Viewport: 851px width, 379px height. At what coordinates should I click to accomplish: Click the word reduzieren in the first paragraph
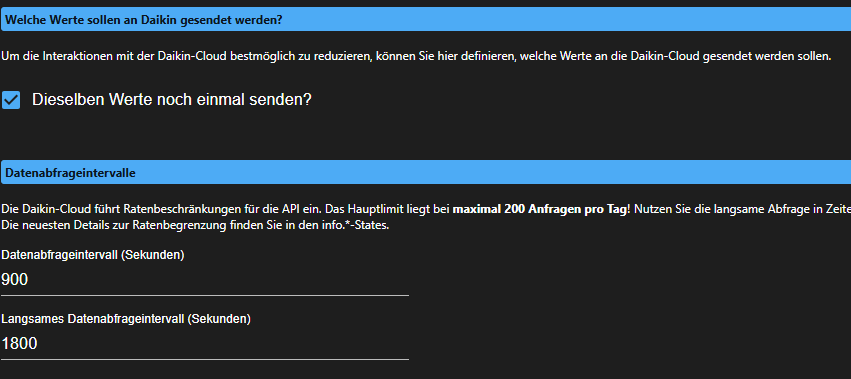click(341, 56)
